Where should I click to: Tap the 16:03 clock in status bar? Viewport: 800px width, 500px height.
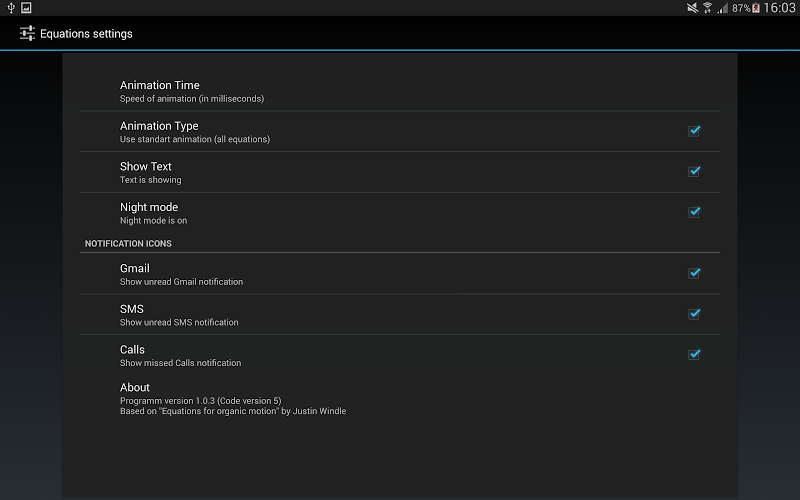click(x=779, y=8)
